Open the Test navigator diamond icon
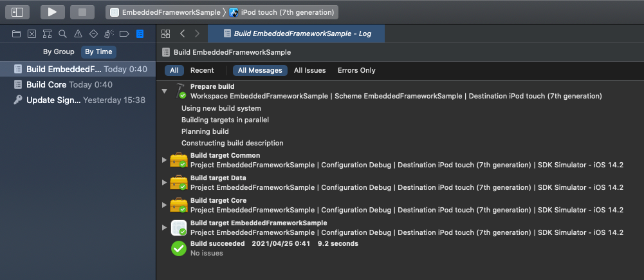This screenshot has height=280, width=644. tap(93, 33)
